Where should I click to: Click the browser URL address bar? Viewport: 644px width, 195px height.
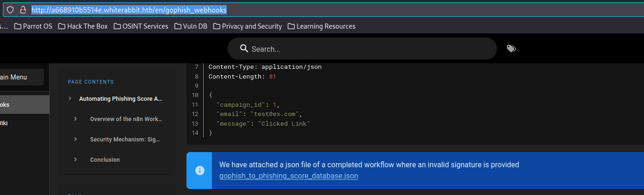coord(324,10)
